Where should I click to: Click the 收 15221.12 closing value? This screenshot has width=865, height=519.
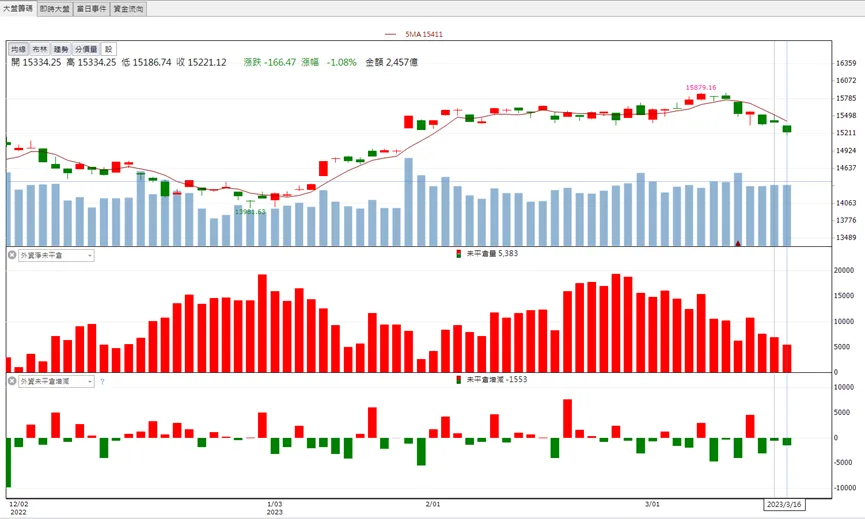pos(201,62)
